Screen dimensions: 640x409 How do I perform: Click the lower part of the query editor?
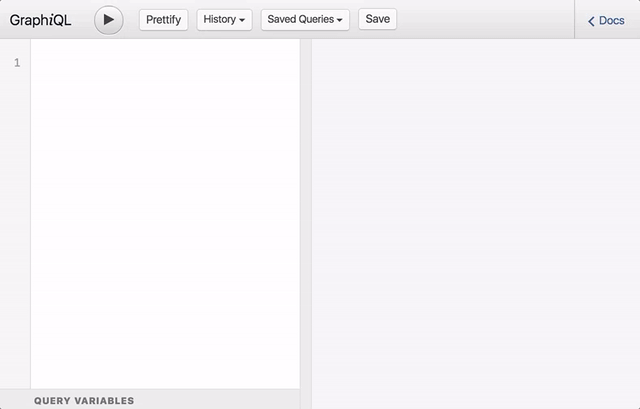pyautogui.click(x=165, y=340)
